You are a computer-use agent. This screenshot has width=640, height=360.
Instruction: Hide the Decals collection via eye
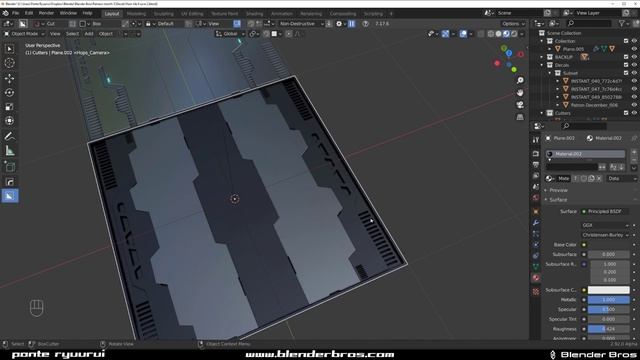click(x=634, y=65)
